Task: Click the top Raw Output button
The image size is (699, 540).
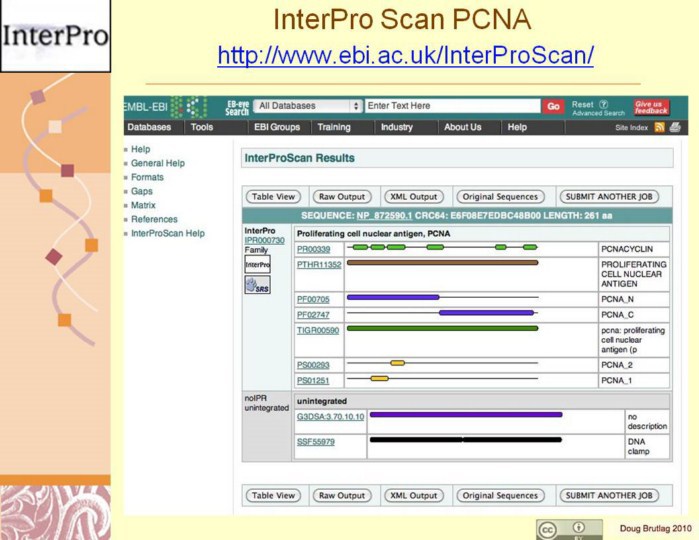Action: coord(341,197)
